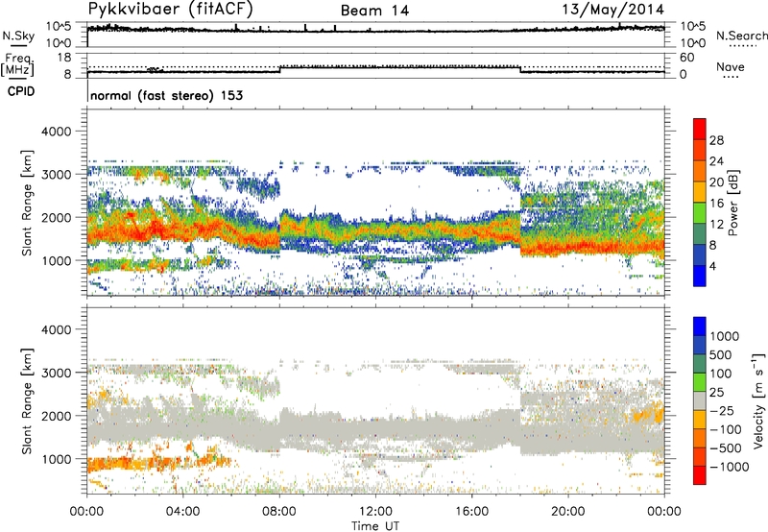Click the 10^5 tick beside N.Sky
The height and width of the screenshot is (532, 768).
click(x=59, y=26)
